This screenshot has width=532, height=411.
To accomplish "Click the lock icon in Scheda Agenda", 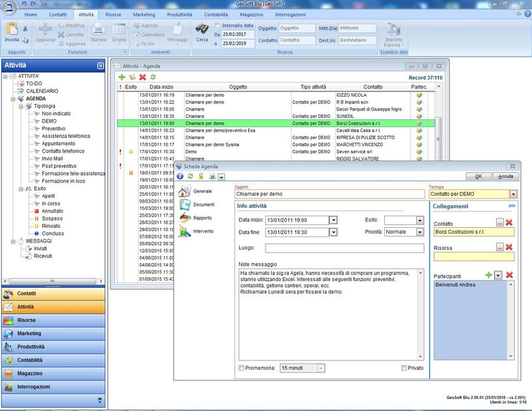I will pyautogui.click(x=200, y=177).
